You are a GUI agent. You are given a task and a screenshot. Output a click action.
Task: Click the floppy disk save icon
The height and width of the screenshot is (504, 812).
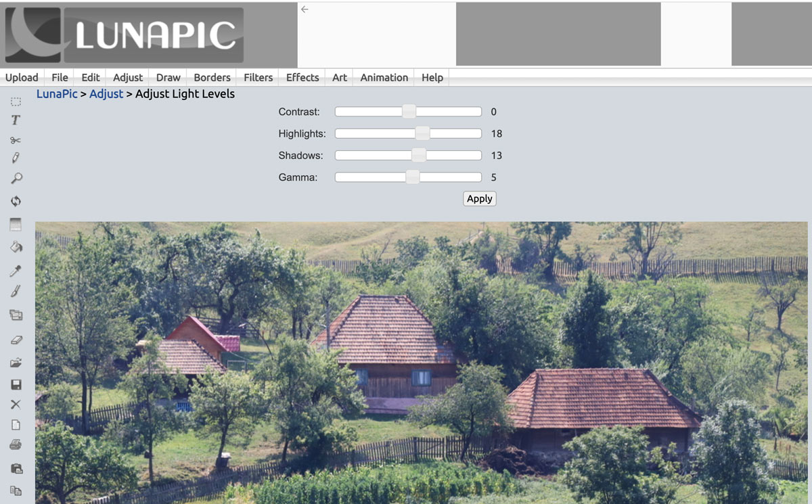coord(16,384)
